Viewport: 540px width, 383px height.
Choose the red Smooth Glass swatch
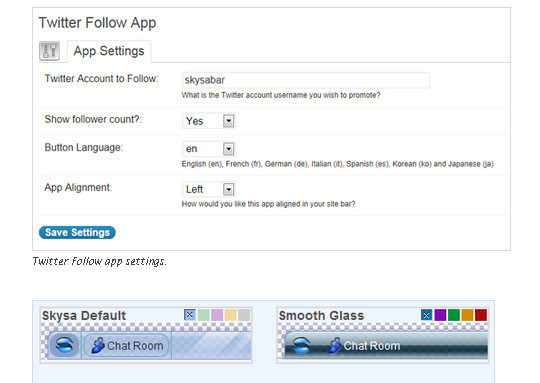(x=481, y=314)
